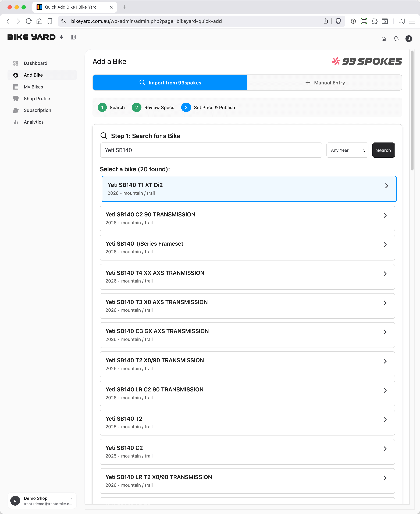View Analytics from the sidebar
Viewport: 420px width, 514px height.
pyautogui.click(x=34, y=122)
